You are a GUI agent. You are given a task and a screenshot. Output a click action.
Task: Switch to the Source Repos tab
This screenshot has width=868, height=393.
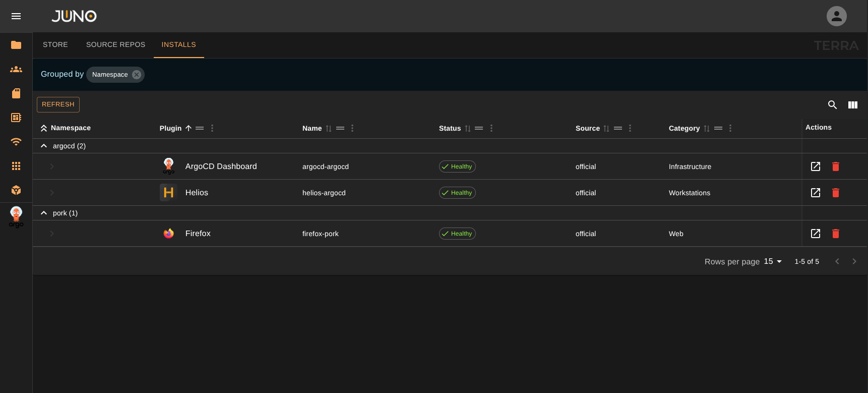115,45
